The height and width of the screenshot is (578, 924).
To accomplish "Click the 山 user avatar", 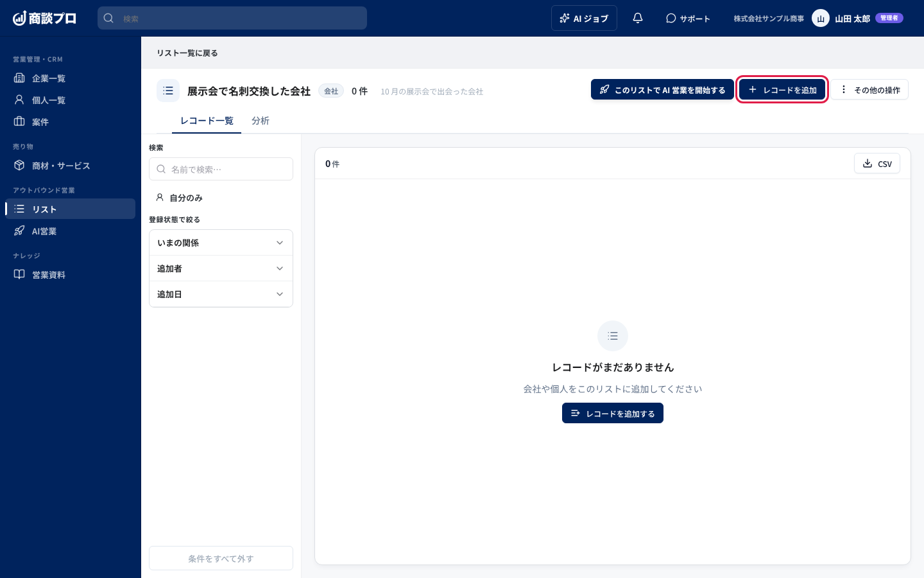I will pos(820,18).
